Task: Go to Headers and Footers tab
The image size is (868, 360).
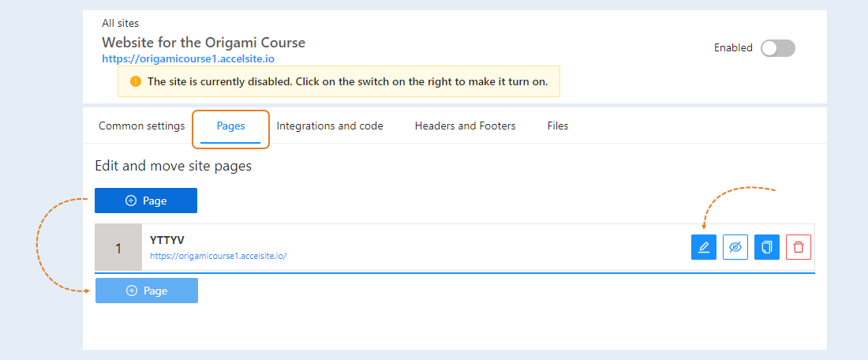Action: (465, 126)
